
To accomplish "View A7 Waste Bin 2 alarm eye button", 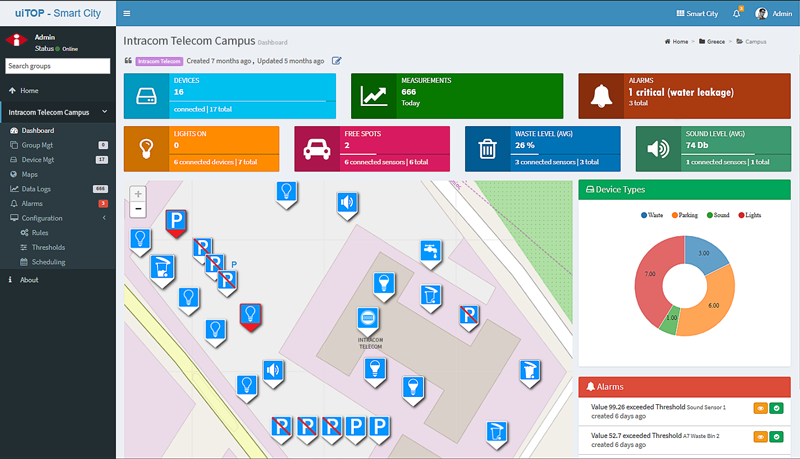I will (760, 437).
